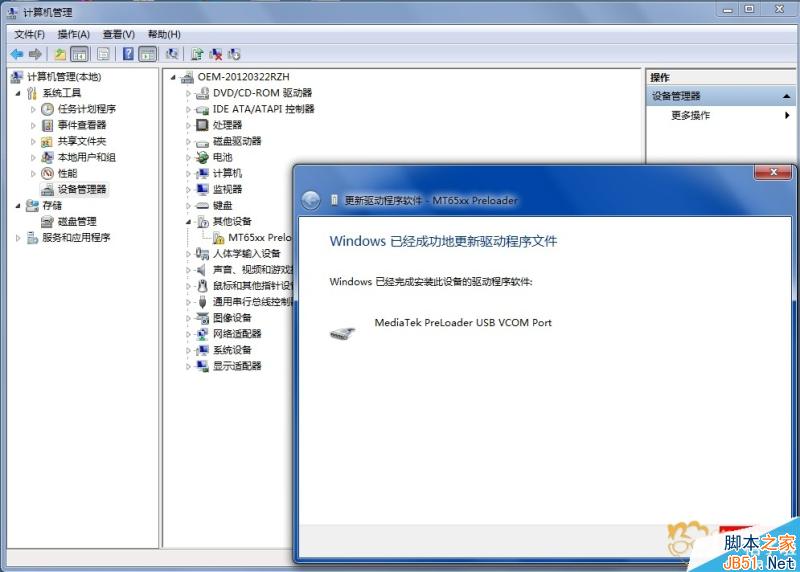Collapse the 系统工具 tree node
Screen dimensions: 800x572
[x=18, y=93]
